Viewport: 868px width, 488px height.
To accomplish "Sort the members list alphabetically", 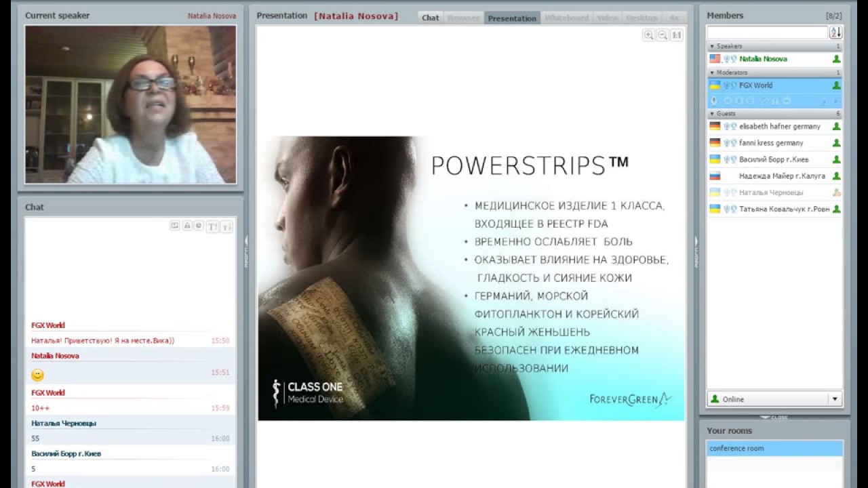I will (x=835, y=33).
